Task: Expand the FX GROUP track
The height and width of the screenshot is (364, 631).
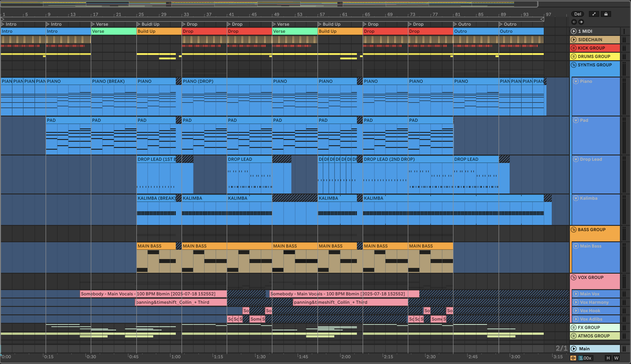Action: [573, 327]
